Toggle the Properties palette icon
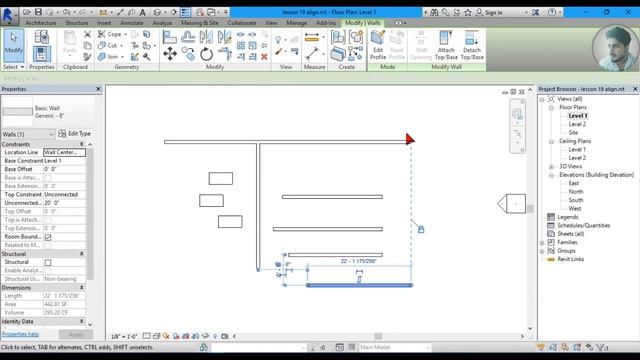640x360 pixels. (x=42, y=54)
